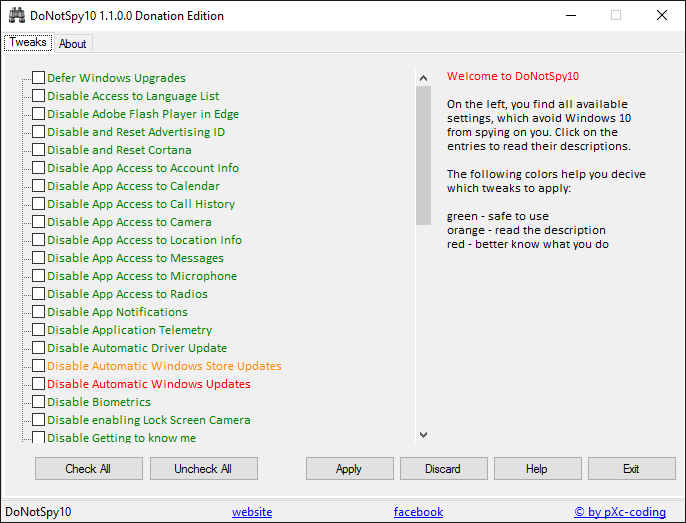Check Disable App Access to Location Info box

point(38,239)
